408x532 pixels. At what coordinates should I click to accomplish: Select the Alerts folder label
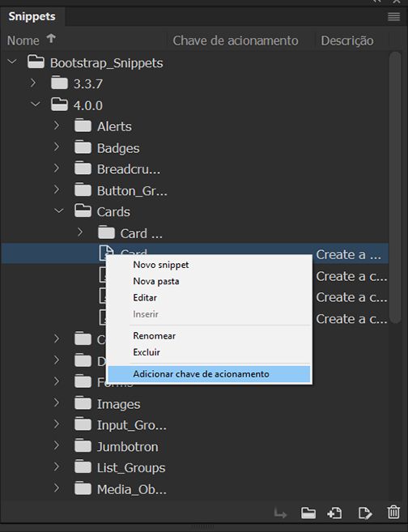coord(114,126)
